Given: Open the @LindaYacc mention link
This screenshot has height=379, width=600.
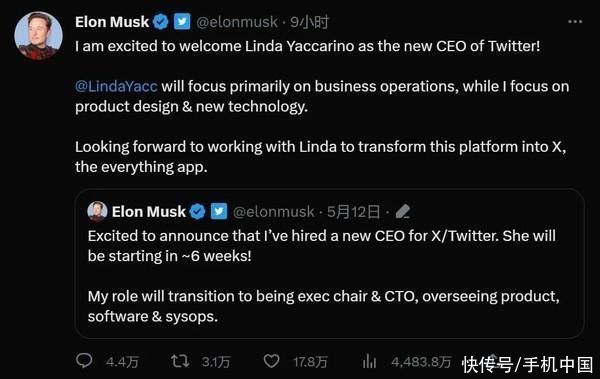Looking at the screenshot, I should tap(116, 86).
